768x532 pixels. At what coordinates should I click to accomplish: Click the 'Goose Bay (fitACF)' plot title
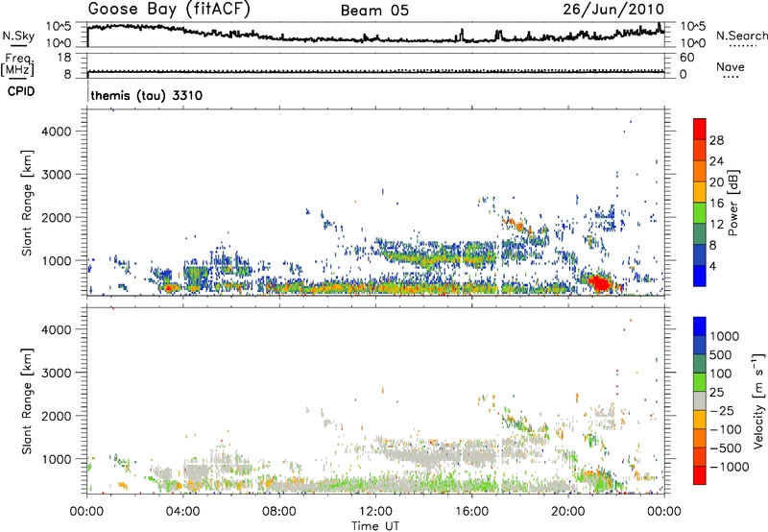(169, 9)
